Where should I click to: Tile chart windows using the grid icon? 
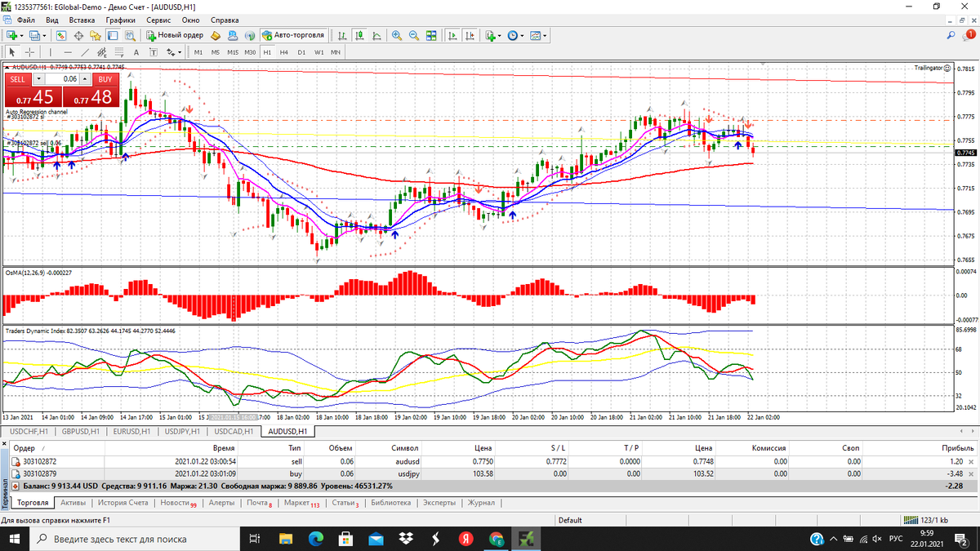pos(431,35)
